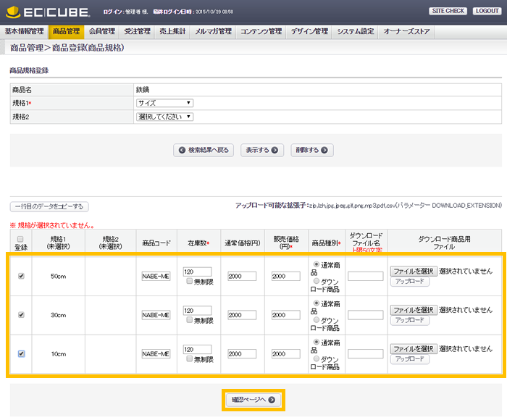Switch to the システム設定 tab
Viewport: 507px width, 420px height.
(x=356, y=32)
